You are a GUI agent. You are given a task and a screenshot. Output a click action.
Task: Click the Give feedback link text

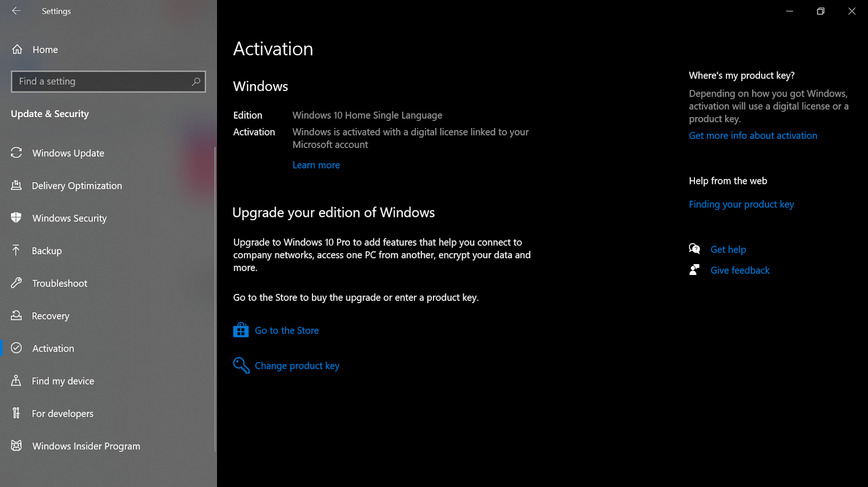pyautogui.click(x=740, y=270)
